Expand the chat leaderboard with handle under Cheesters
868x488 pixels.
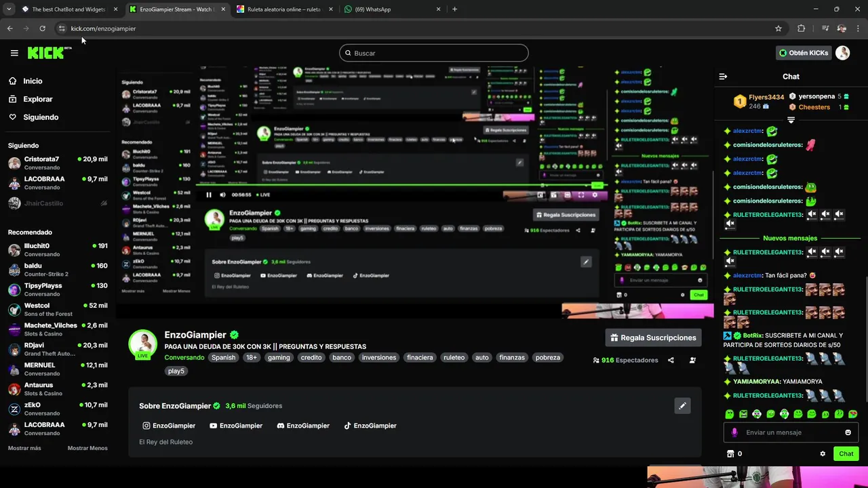tap(791, 120)
